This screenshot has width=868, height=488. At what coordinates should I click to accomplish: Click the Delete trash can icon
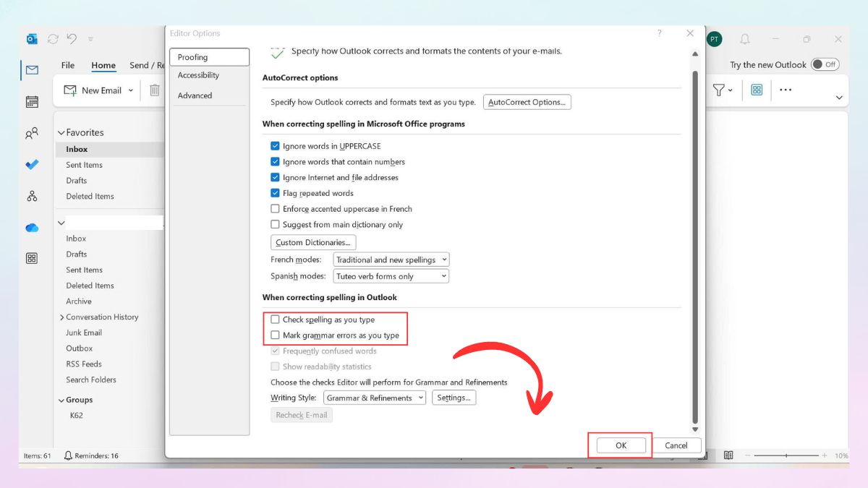point(155,90)
